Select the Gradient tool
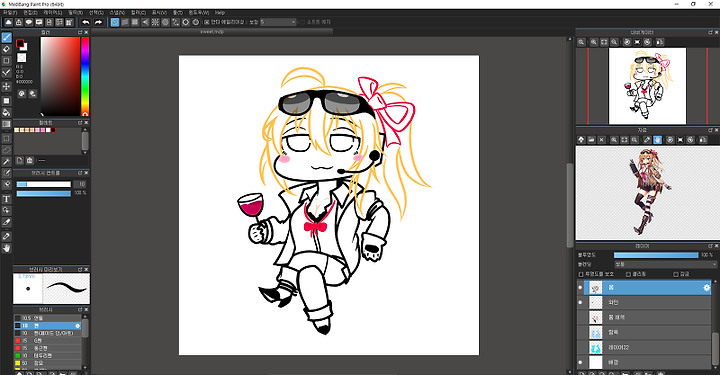The height and width of the screenshot is (375, 720). [6, 124]
